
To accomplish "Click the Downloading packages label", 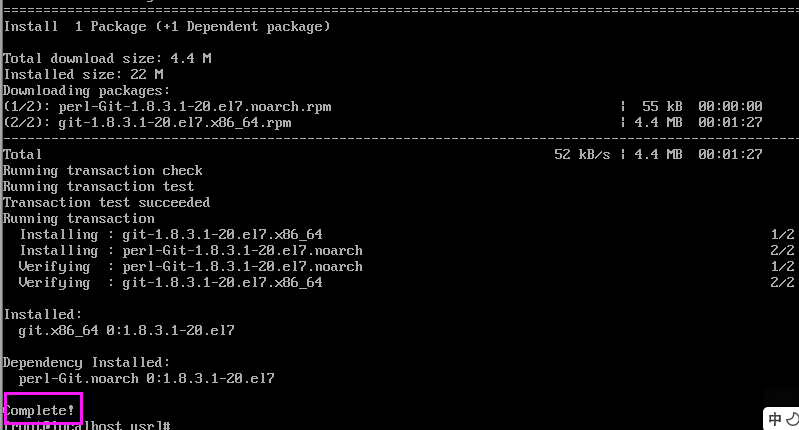I will click(x=87, y=90).
